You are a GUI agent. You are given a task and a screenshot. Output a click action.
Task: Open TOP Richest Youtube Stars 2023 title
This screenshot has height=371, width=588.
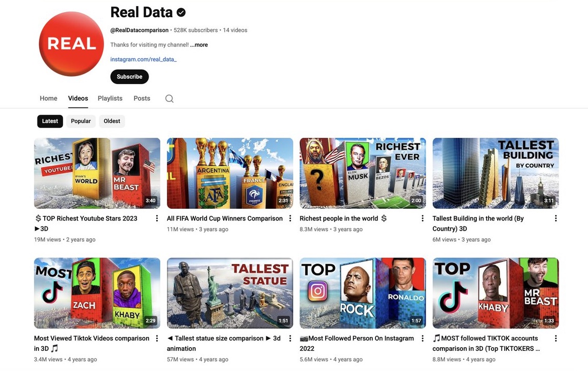[x=86, y=224]
